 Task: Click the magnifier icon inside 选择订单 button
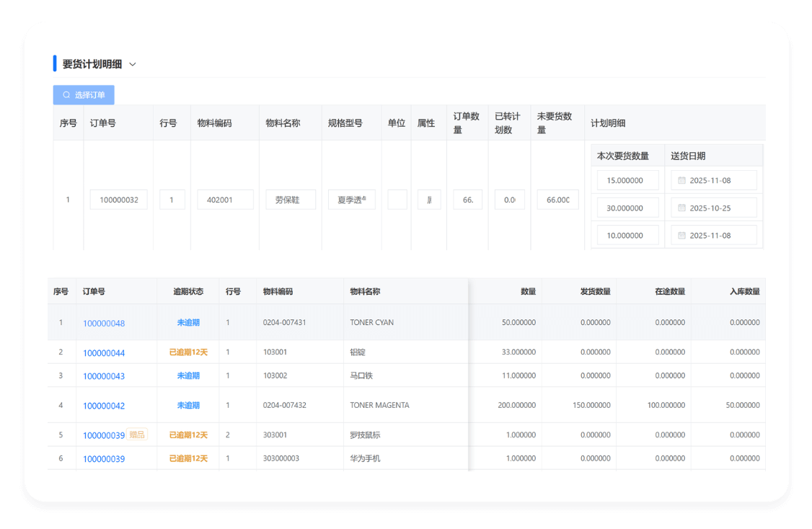(x=67, y=94)
